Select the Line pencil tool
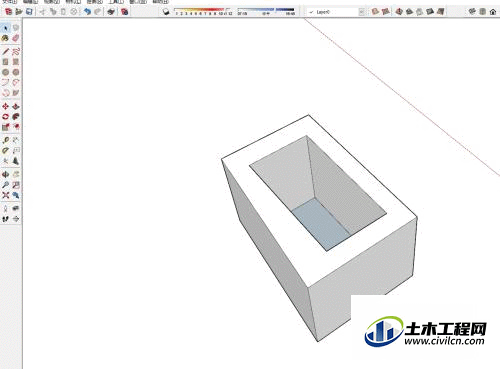This screenshot has width=500, height=369. coord(5,51)
